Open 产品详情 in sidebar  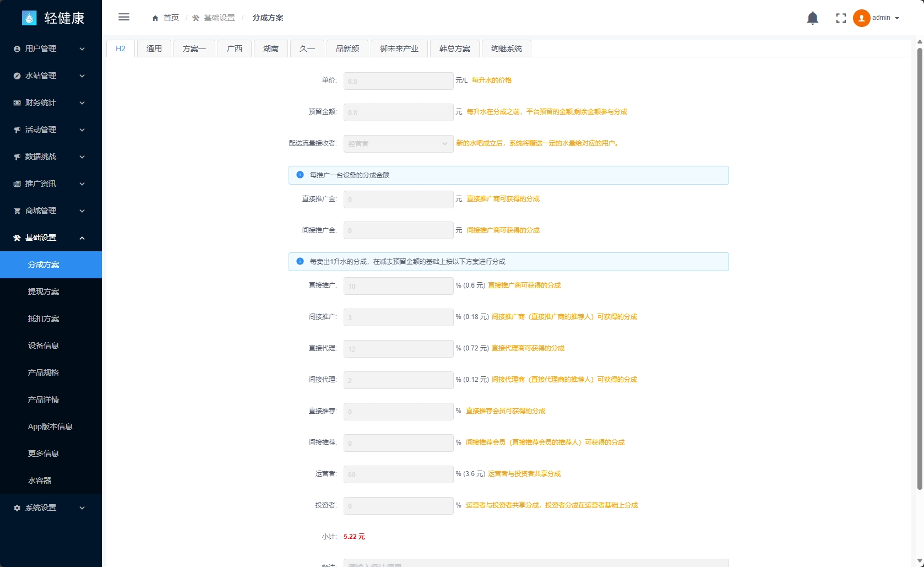(x=51, y=400)
